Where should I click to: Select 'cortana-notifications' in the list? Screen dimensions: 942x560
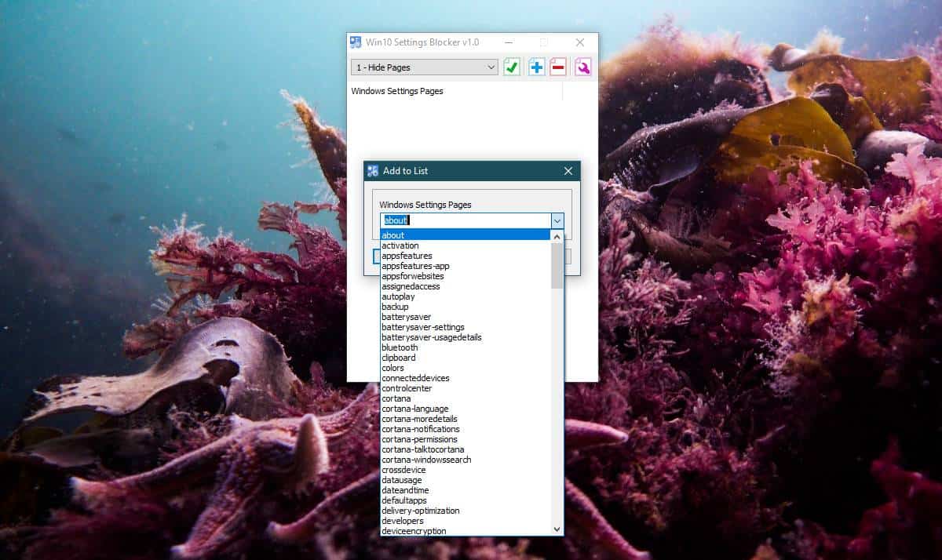pos(466,429)
